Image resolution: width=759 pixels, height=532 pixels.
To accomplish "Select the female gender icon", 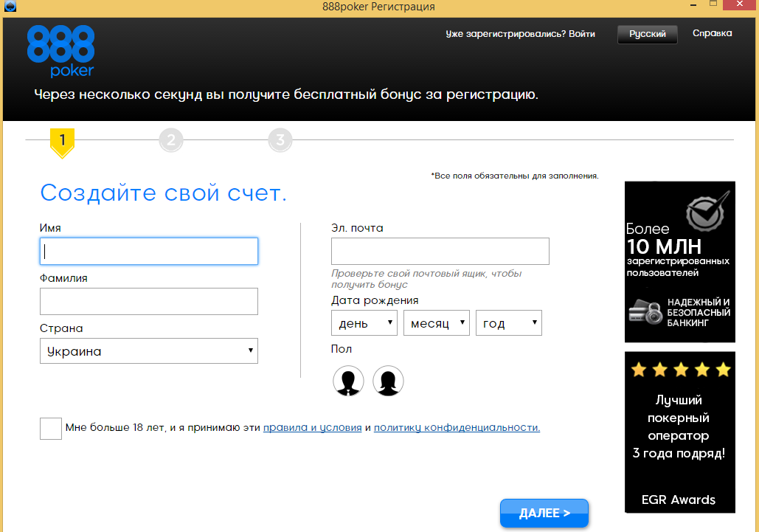I will click(x=388, y=381).
